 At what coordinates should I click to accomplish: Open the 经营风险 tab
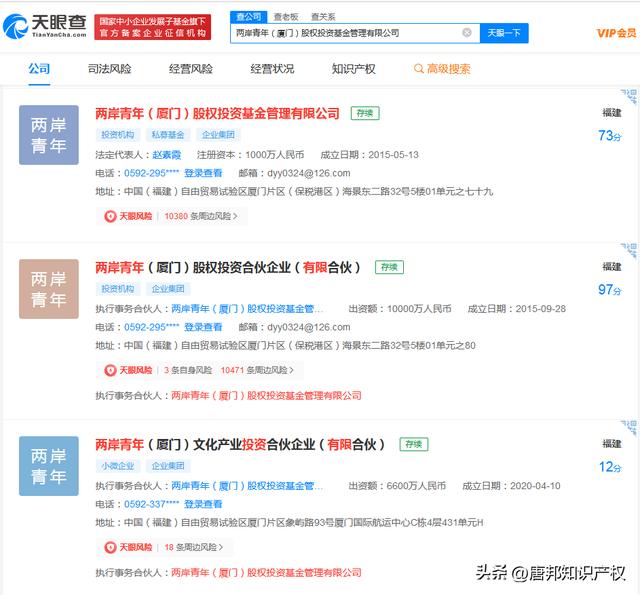191,69
